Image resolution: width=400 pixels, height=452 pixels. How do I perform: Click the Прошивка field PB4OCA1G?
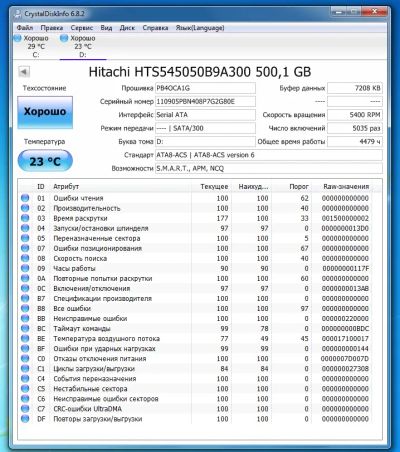(205, 88)
